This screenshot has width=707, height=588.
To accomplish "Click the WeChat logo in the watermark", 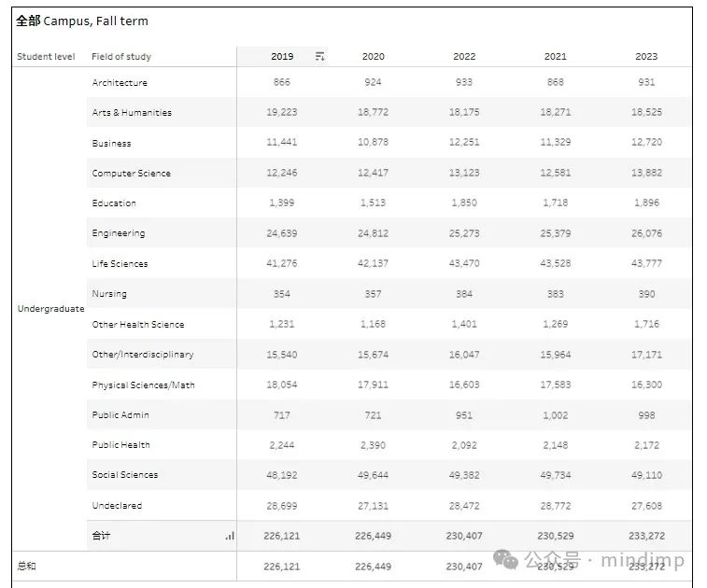I will [506, 559].
